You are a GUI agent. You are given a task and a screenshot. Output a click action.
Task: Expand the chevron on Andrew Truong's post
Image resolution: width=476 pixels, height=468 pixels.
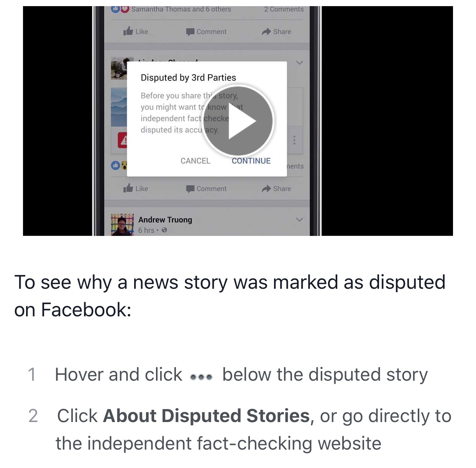[299, 219]
